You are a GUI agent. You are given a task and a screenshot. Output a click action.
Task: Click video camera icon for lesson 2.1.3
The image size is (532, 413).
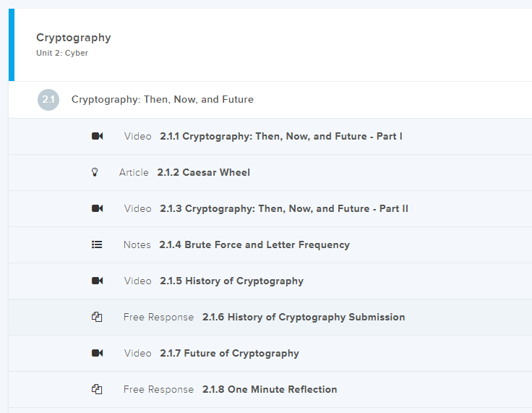(97, 208)
